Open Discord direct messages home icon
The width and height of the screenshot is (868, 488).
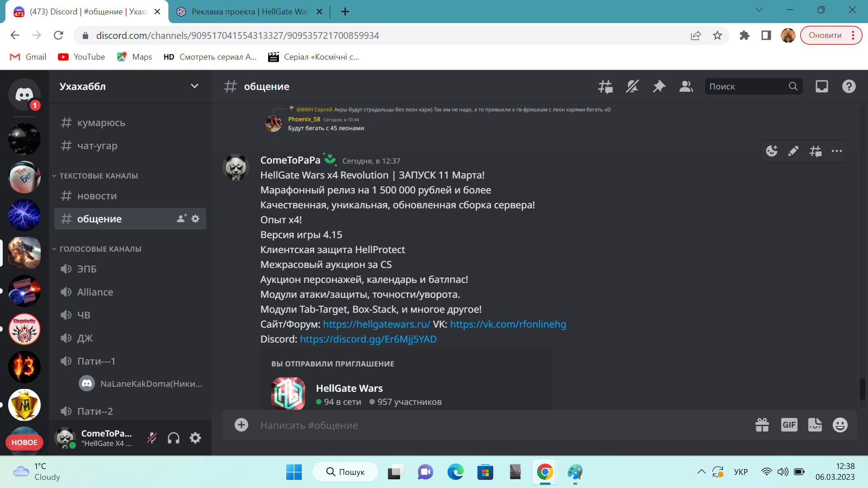pos(24,94)
